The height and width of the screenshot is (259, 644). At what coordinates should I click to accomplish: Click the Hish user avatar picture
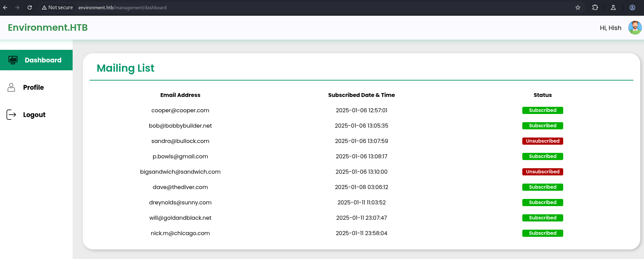click(x=635, y=28)
